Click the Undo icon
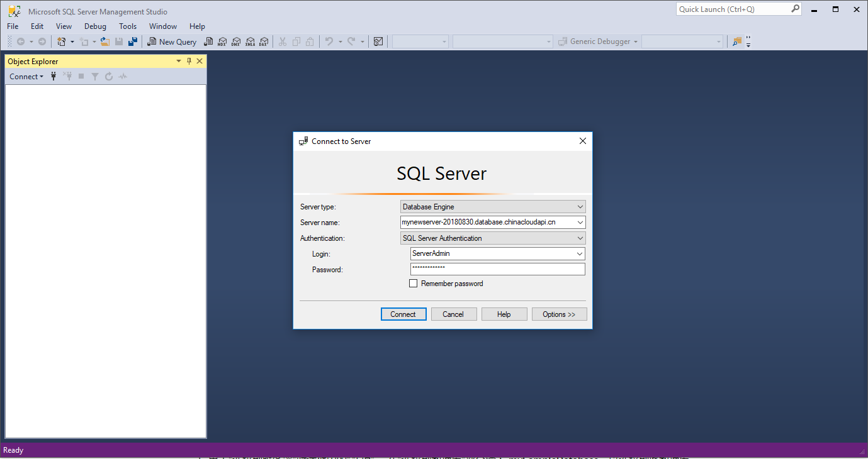The height and width of the screenshot is (459, 868). tap(329, 41)
